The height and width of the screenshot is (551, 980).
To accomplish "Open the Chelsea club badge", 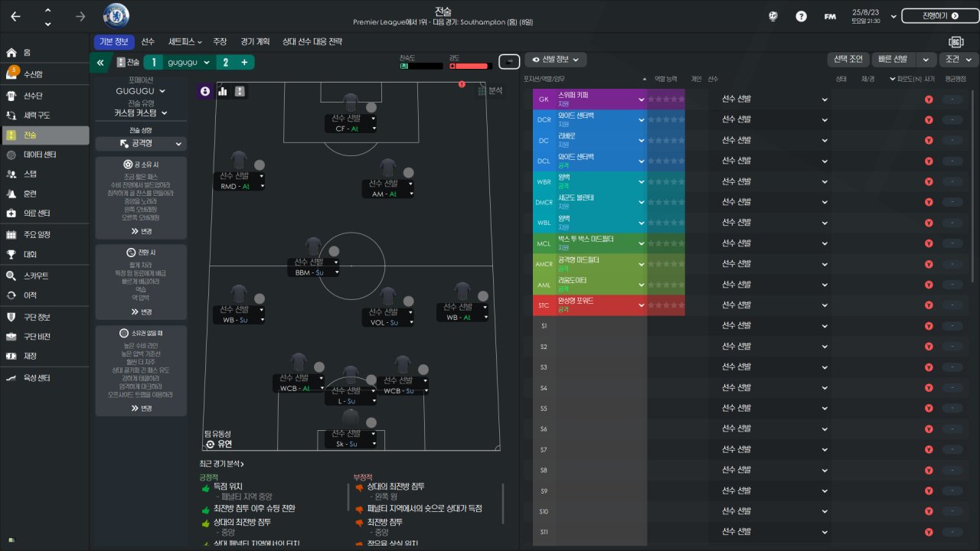I will coord(116,16).
